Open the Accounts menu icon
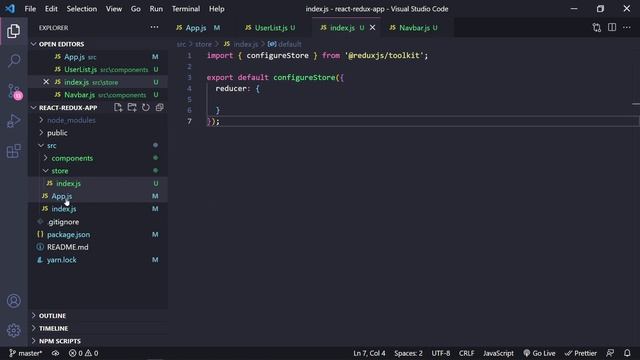 [13, 301]
